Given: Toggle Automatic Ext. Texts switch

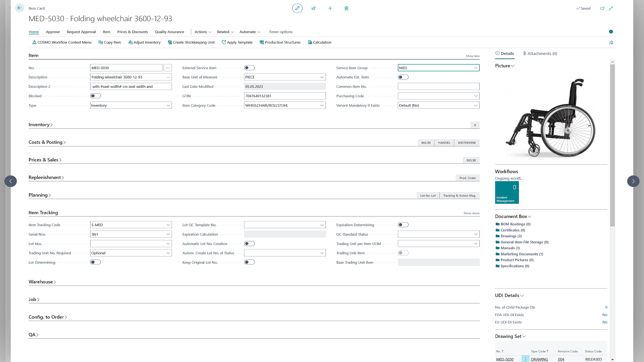Looking at the screenshot, I should point(403,77).
